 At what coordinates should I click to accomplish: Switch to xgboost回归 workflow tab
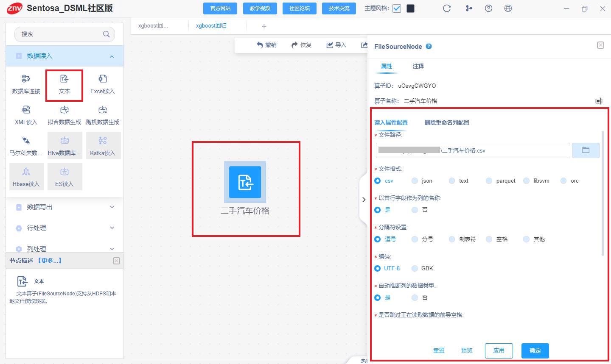211,26
